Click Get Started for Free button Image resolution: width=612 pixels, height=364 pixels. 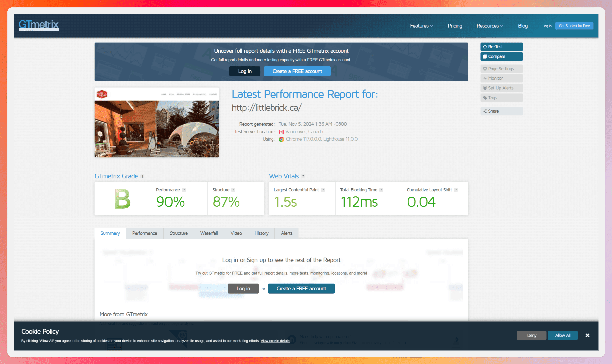tap(574, 26)
